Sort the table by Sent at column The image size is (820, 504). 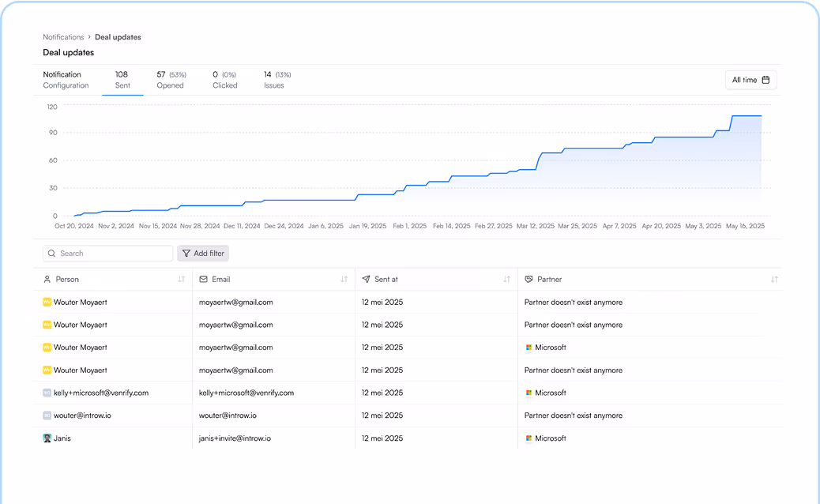[x=506, y=279]
